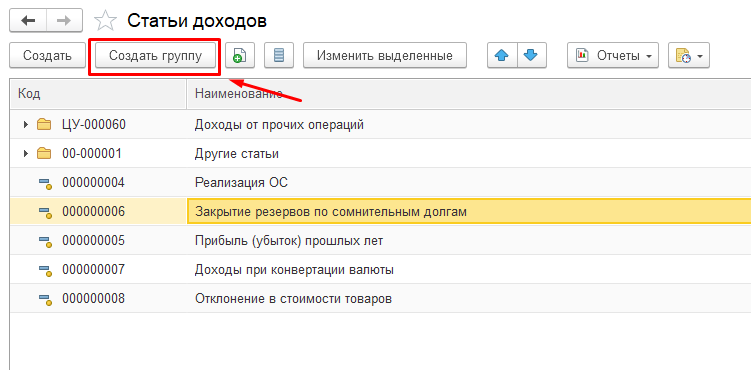The height and width of the screenshot is (370, 751).
Task: Open the Отчеты dropdown menu
Action: [x=613, y=56]
